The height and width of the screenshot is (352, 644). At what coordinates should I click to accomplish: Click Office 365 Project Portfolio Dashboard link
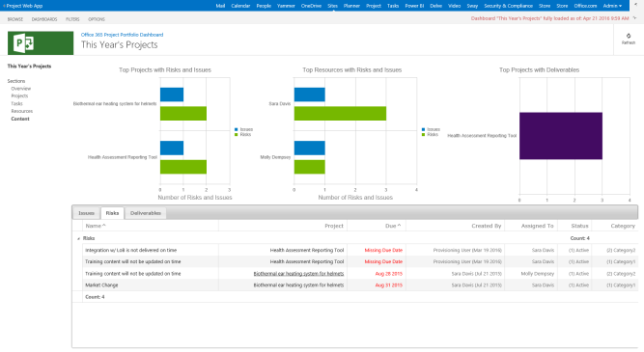click(x=122, y=35)
